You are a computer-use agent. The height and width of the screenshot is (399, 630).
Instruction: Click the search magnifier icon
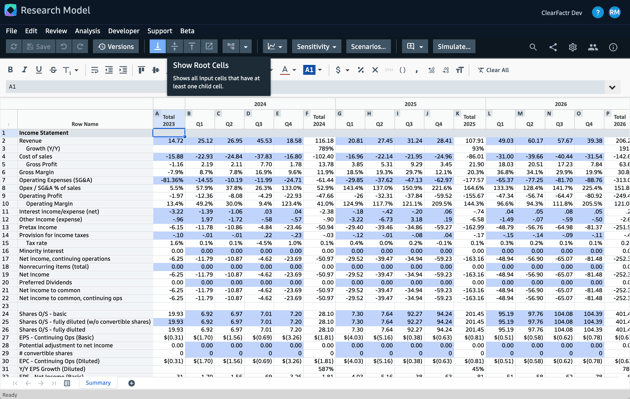pyautogui.click(x=533, y=47)
